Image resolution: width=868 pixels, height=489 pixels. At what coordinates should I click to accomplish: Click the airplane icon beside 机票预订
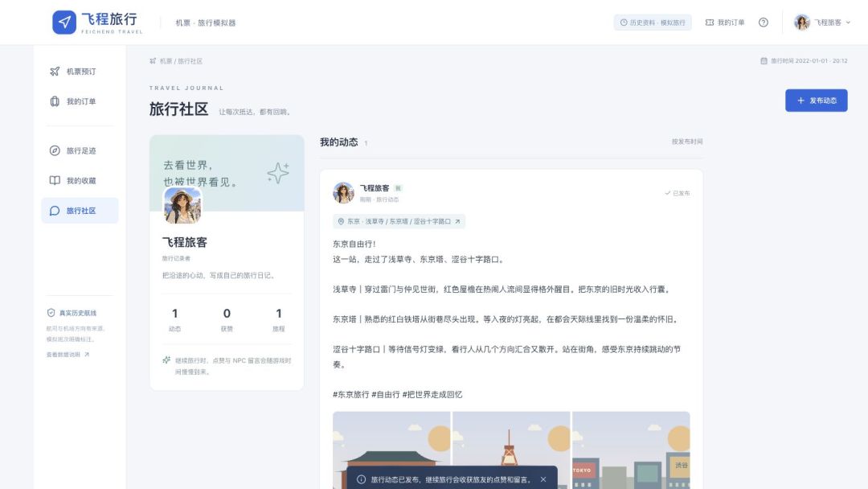pyautogui.click(x=55, y=72)
